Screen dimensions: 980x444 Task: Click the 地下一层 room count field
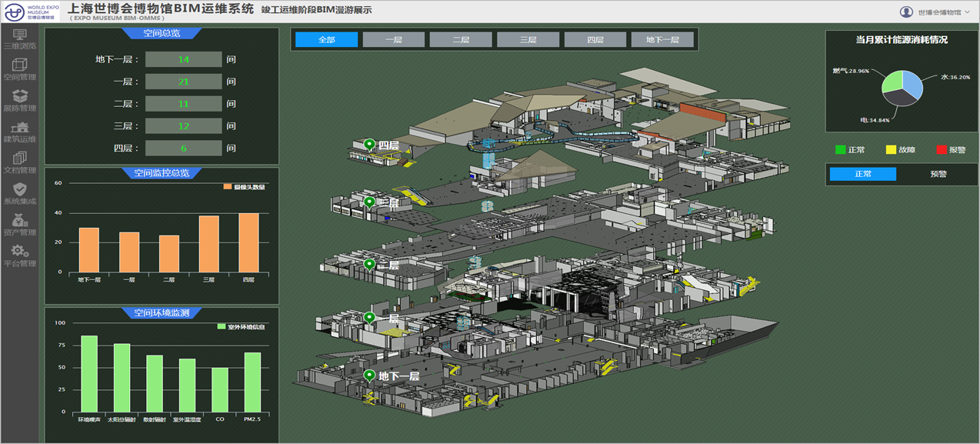tap(183, 59)
